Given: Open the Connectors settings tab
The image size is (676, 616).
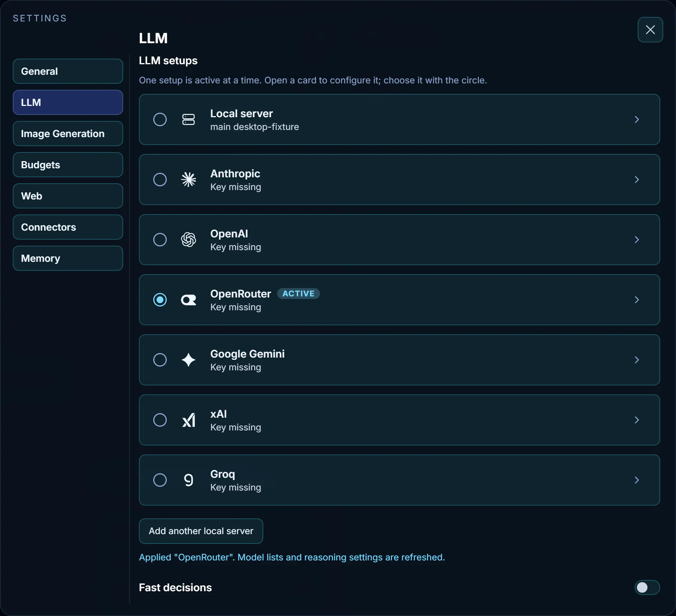Looking at the screenshot, I should 68,227.
